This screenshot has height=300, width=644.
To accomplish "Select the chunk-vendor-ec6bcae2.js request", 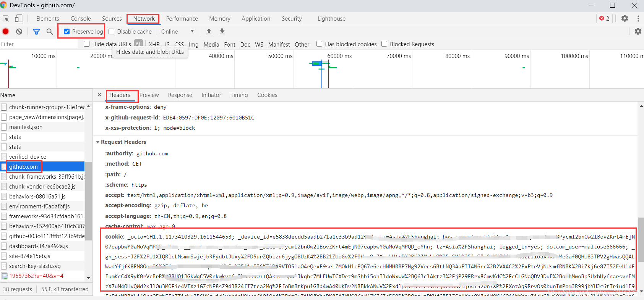I will coord(42,186).
